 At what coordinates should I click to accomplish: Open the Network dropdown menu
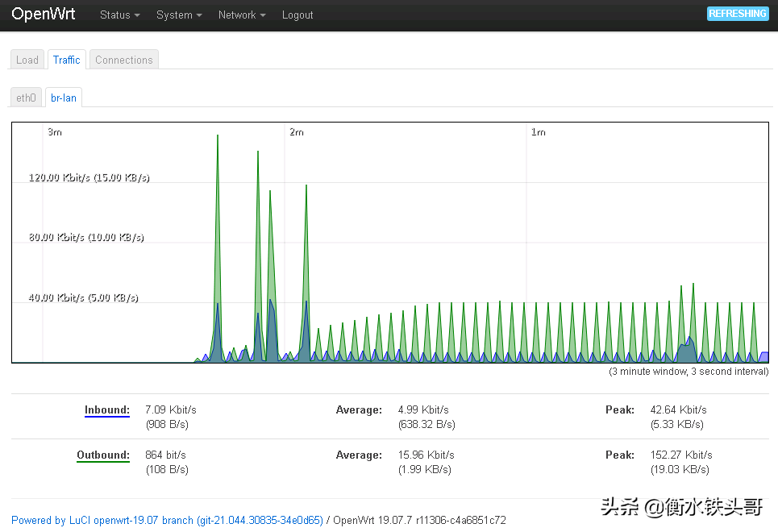coord(241,15)
